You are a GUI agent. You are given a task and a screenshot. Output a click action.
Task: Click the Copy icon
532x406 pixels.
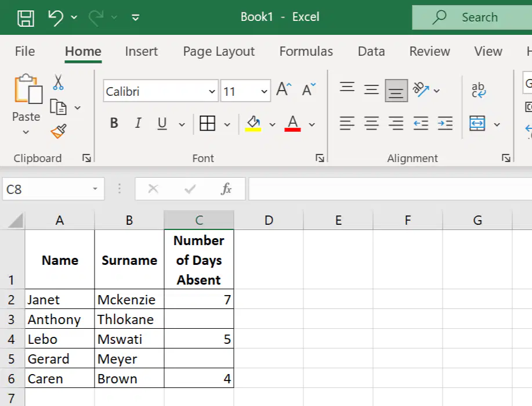point(58,107)
